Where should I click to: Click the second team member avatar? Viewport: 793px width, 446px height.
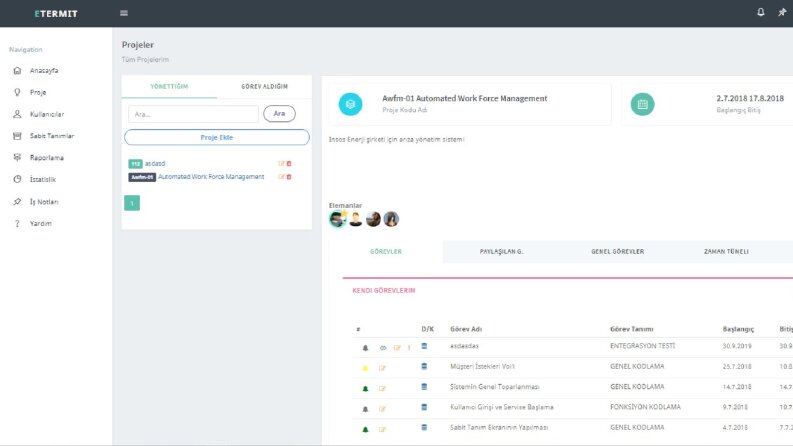tap(356, 219)
